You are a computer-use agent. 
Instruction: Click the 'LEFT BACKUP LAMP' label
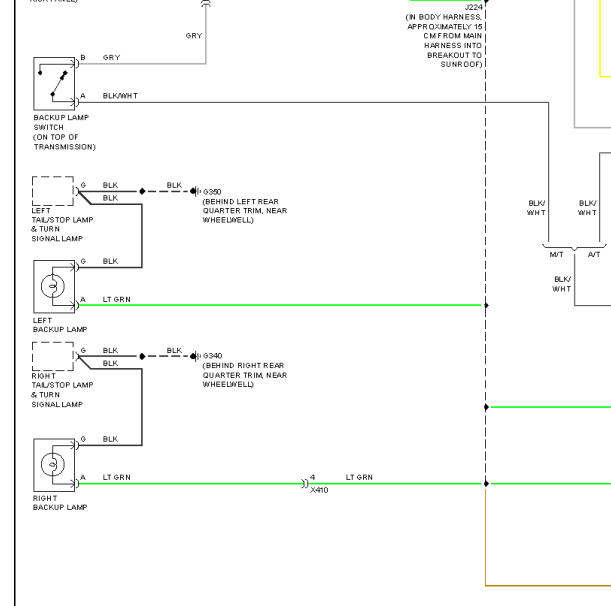pos(60,325)
